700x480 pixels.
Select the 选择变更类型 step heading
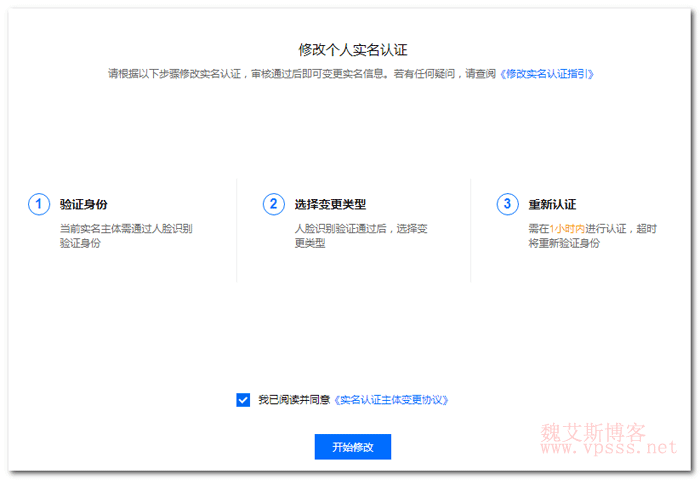329,204
